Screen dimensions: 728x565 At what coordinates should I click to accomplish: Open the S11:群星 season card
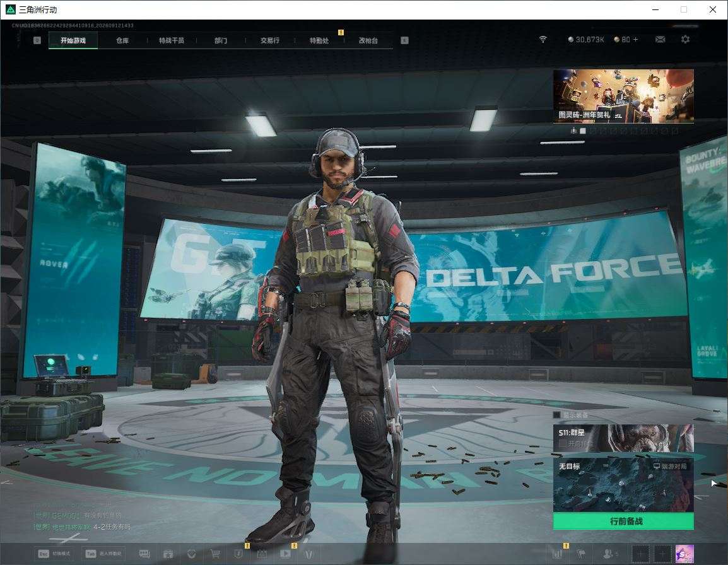(x=623, y=438)
